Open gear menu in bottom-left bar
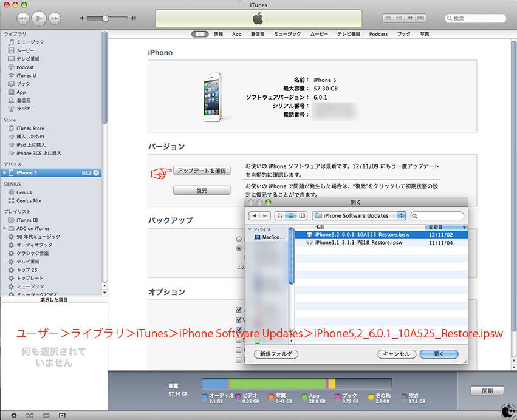Screen dimensions: 517x420 tap(13, 415)
